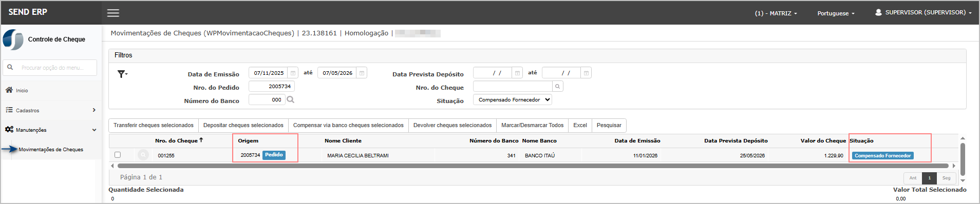Open the Situação dropdown

point(513,100)
